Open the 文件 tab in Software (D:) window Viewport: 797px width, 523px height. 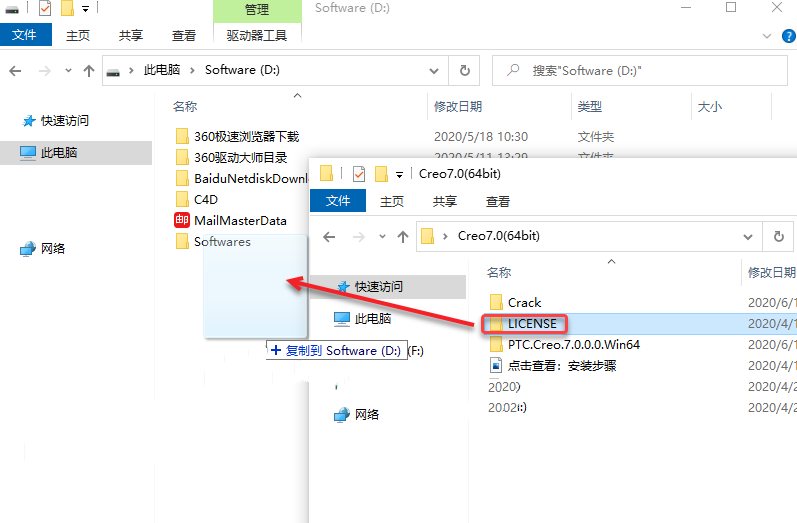[25, 35]
